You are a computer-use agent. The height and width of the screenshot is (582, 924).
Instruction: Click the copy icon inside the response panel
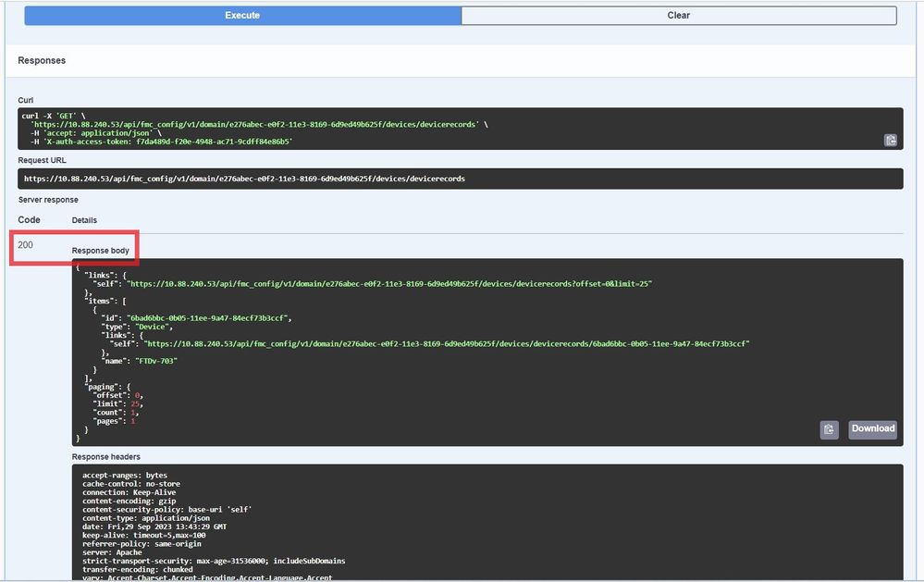829,429
